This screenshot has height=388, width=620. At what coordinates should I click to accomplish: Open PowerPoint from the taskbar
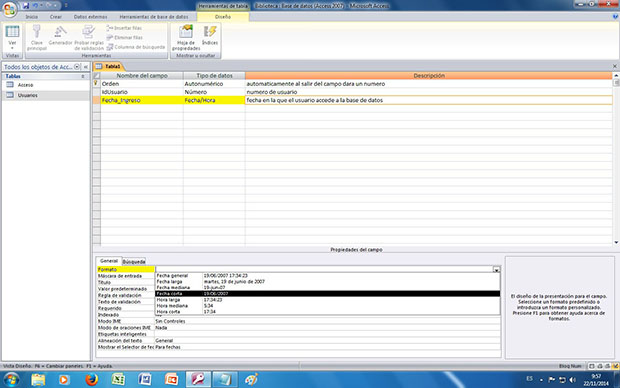click(x=171, y=380)
